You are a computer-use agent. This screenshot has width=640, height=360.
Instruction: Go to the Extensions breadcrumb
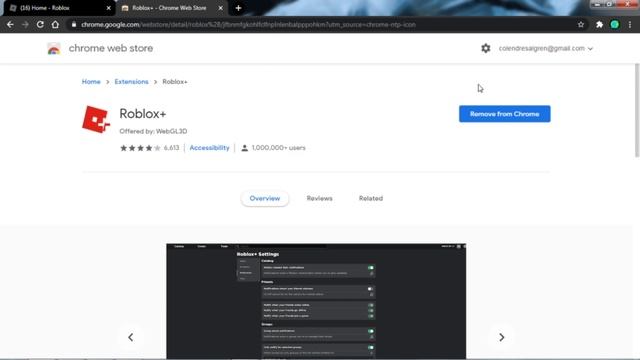[131, 82]
